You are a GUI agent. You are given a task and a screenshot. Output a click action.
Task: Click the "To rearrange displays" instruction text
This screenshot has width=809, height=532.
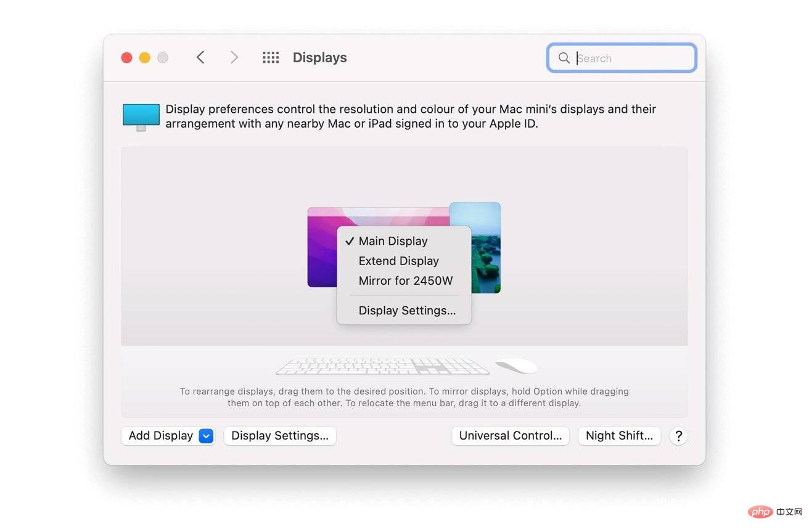[x=404, y=397]
